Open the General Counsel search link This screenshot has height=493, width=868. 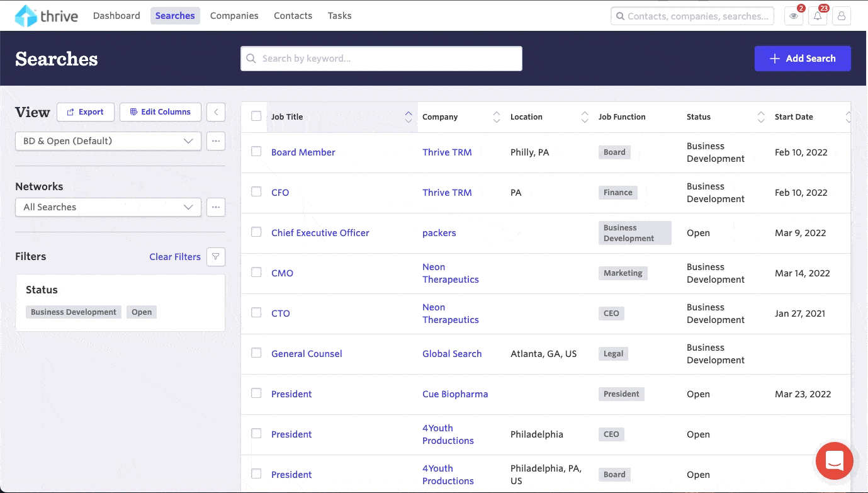point(307,354)
